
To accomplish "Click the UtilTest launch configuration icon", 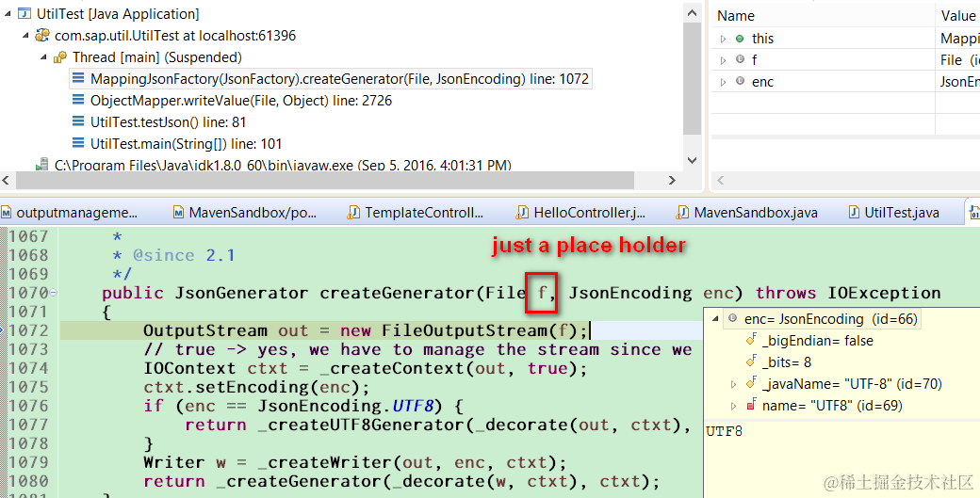I will 25,14.
